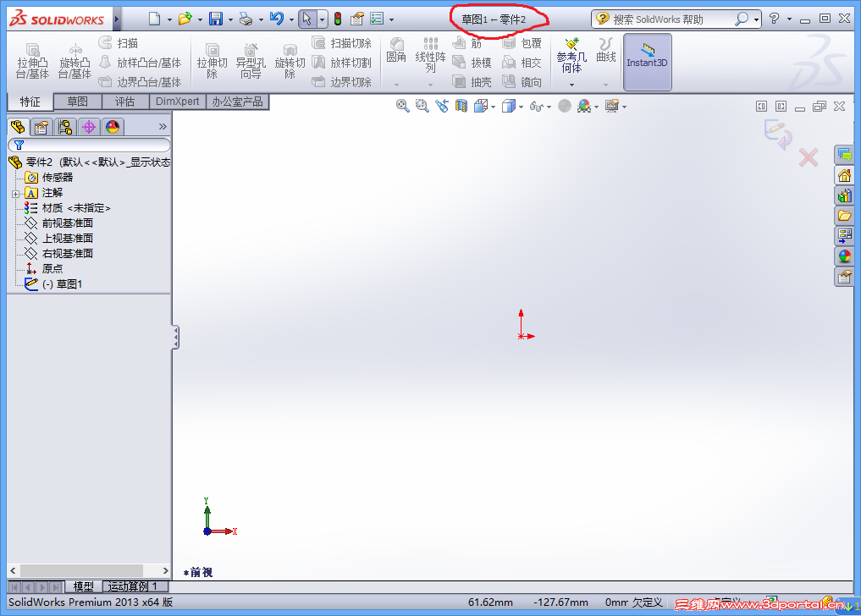Click the Print icon
This screenshot has width=861, height=616.
tap(246, 19)
